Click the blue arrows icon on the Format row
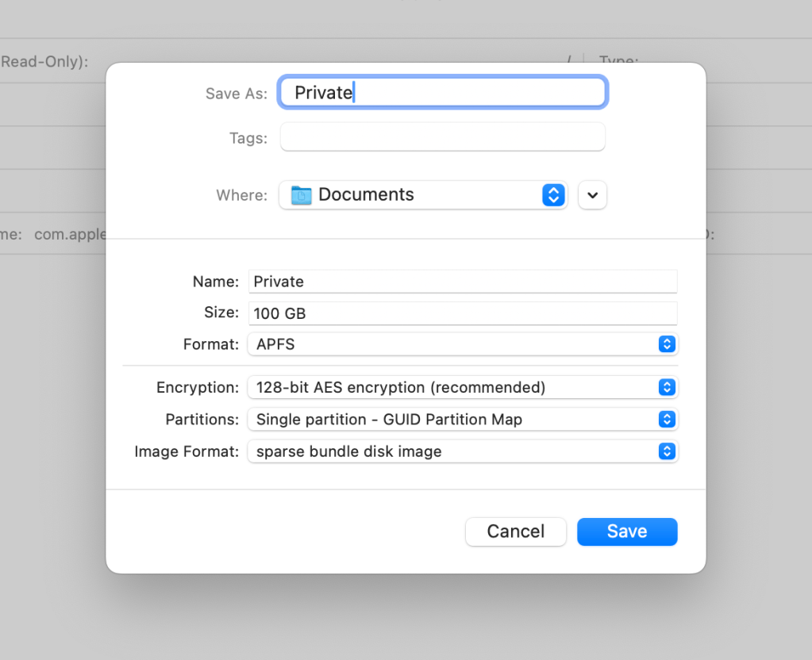The height and width of the screenshot is (660, 812). 668,344
